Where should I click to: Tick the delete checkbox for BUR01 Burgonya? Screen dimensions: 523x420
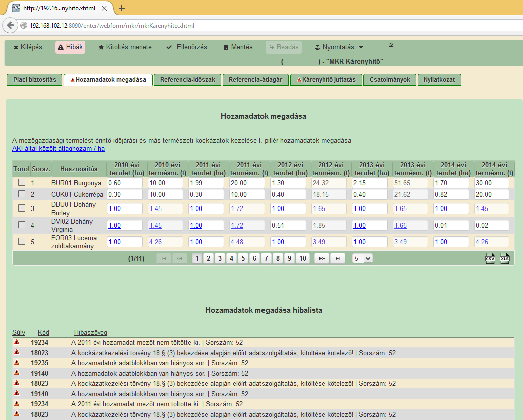22,182
